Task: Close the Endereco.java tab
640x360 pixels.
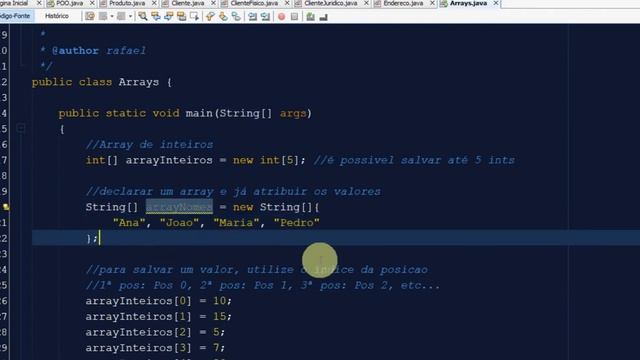Action: pos(432,3)
